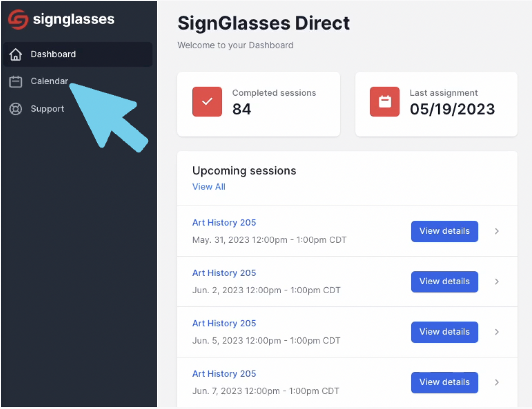Open Art History 205 link for Jun. 7

224,374
